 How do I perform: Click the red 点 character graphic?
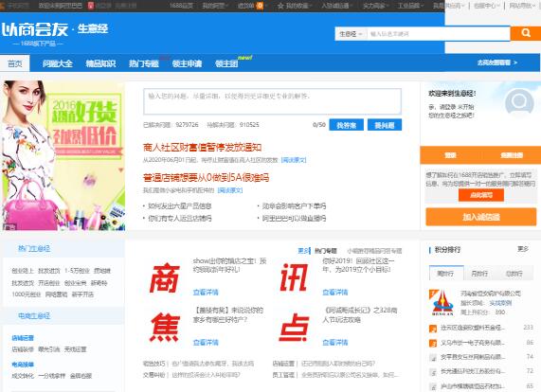coord(294,328)
